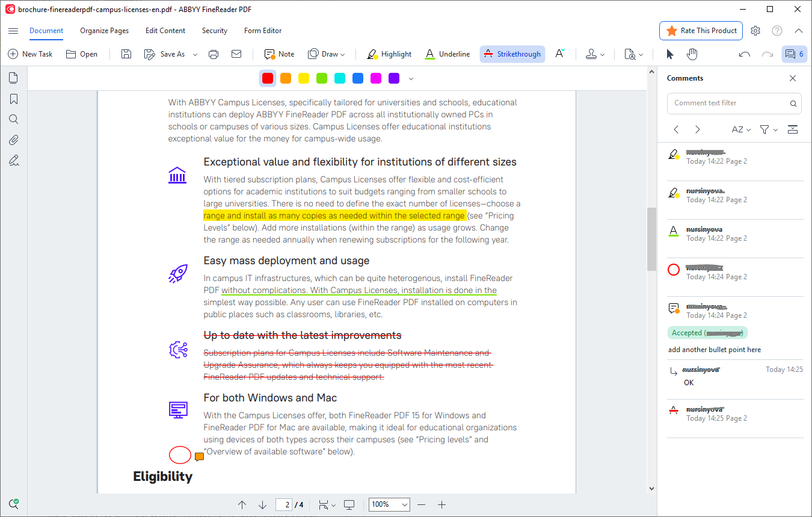
Task: Expand the AZ sort dropdown in Comments
Action: pyautogui.click(x=740, y=129)
